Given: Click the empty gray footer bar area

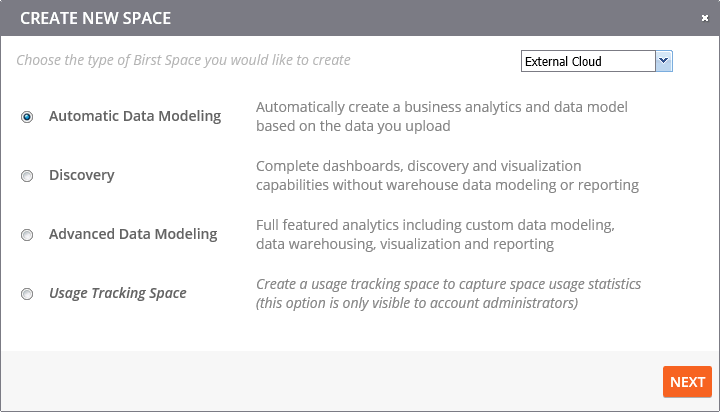Looking at the screenshot, I should click(x=330, y=381).
